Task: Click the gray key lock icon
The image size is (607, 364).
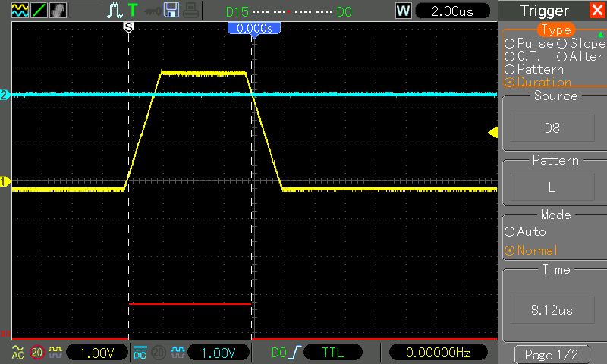Action: tap(153, 11)
